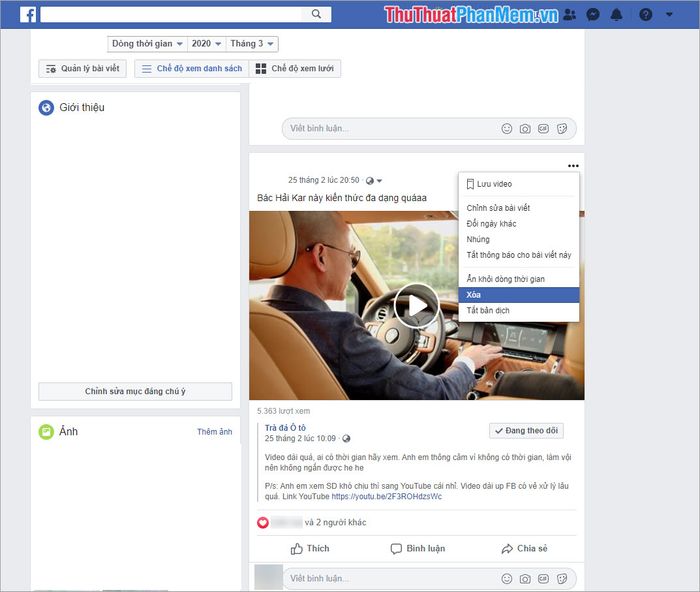Expand the account dropdown arrow in top bar

point(669,14)
